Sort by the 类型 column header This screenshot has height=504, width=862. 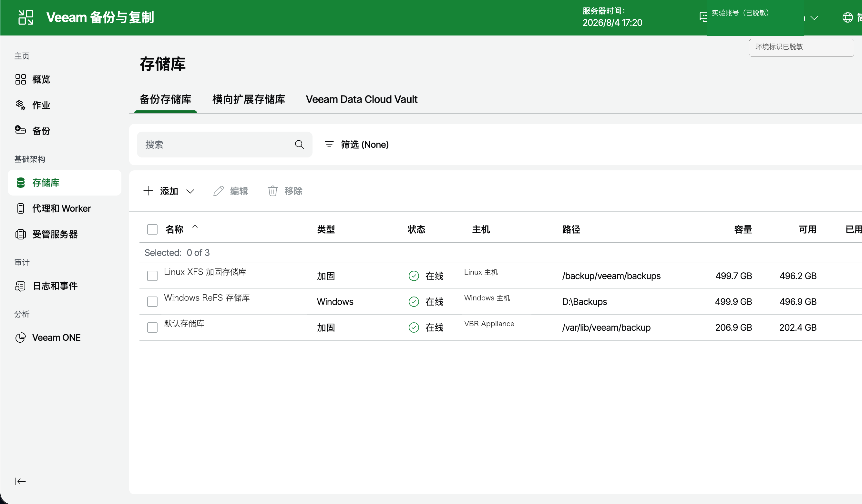tap(326, 229)
